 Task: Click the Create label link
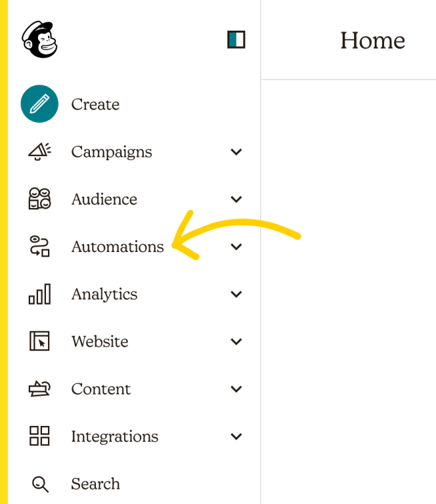coord(95,104)
